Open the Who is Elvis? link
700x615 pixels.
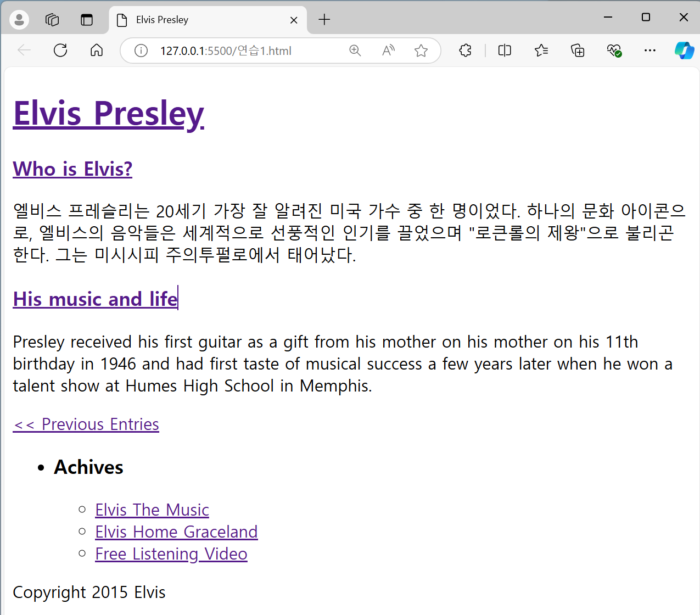coord(72,169)
